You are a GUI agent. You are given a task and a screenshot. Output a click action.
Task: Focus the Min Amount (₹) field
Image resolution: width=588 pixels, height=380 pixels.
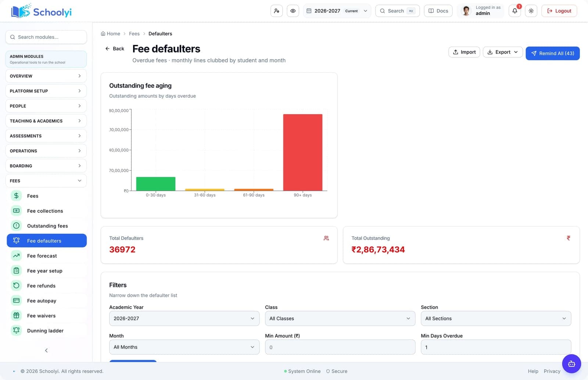[x=340, y=347]
